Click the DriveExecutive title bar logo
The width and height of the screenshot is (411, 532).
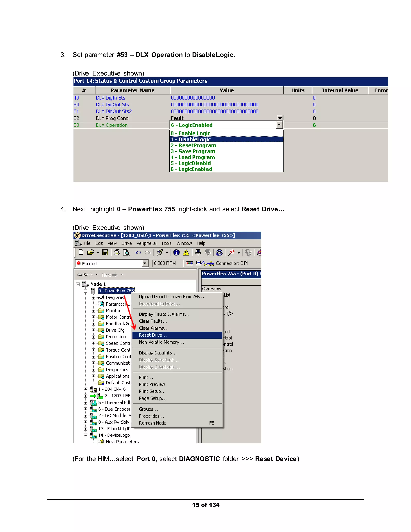pos(77,235)
